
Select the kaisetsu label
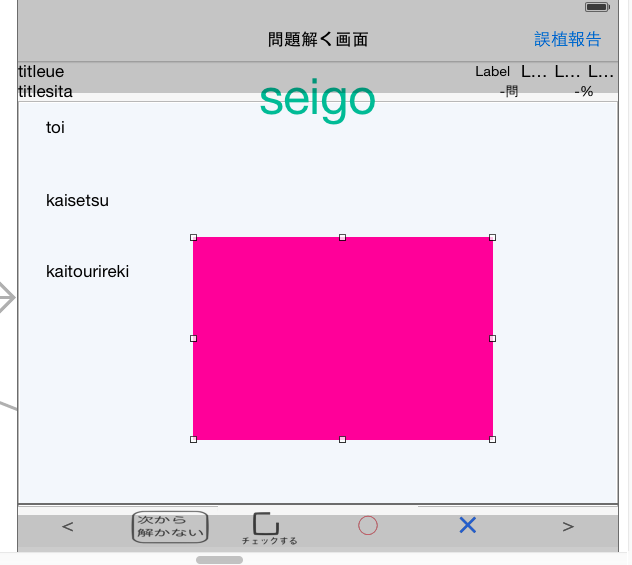pyautogui.click(x=77, y=200)
